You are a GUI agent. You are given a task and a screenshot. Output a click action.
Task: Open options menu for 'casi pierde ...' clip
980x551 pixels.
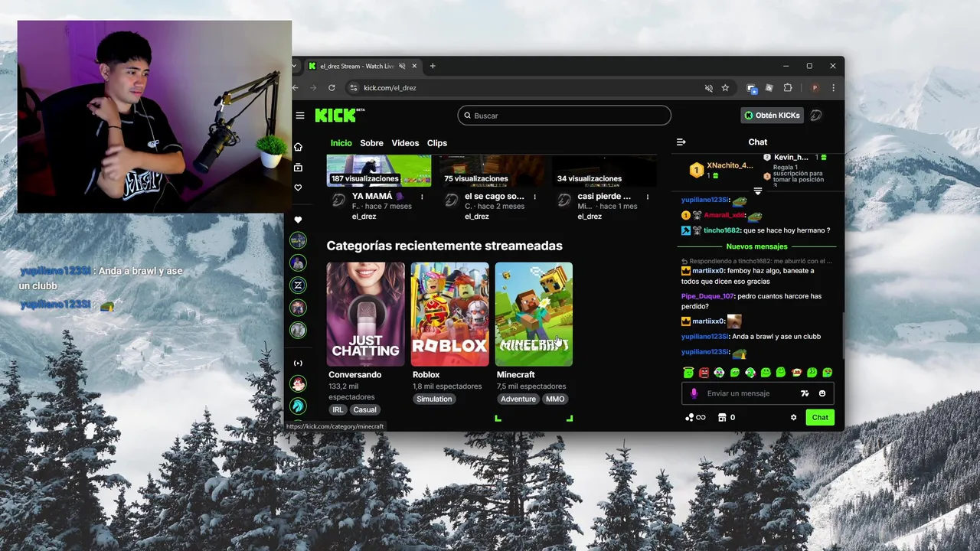[x=648, y=197]
